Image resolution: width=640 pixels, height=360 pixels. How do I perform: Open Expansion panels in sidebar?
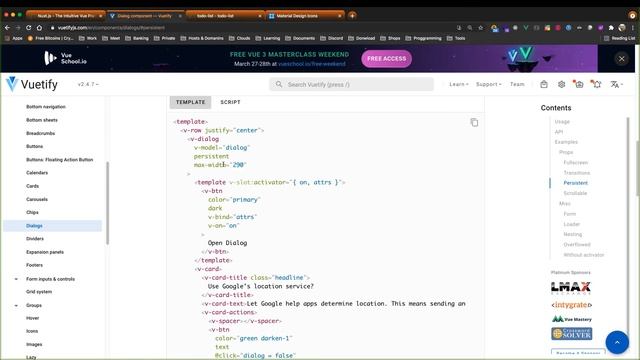[45, 252]
